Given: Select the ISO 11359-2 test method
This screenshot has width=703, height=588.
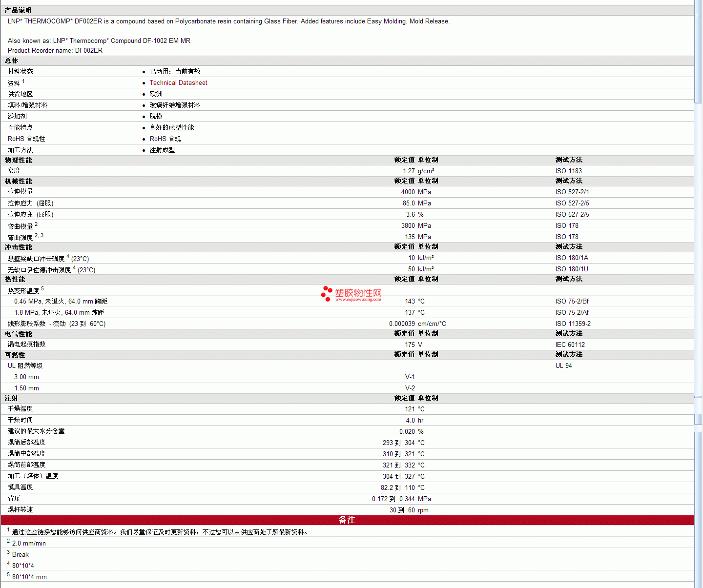Looking at the screenshot, I should [573, 324].
